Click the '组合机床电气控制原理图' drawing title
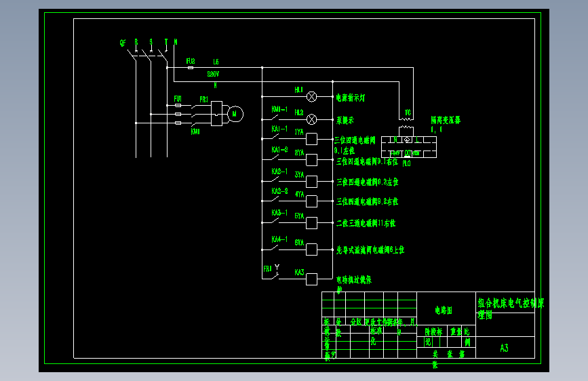This screenshot has height=381, width=588. 511,308
